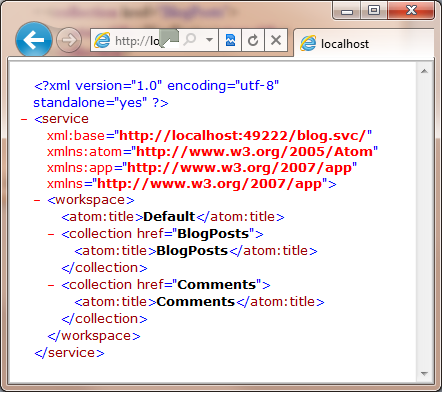
Task: Select the localhost tab
Action: [364, 43]
